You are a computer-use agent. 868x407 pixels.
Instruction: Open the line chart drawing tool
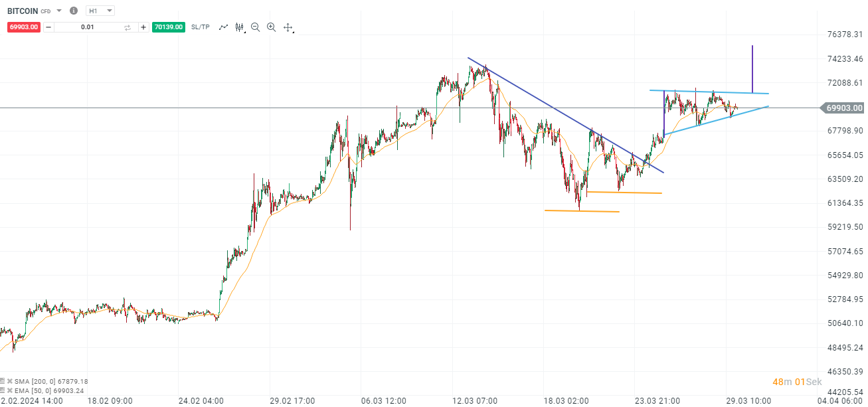point(222,27)
